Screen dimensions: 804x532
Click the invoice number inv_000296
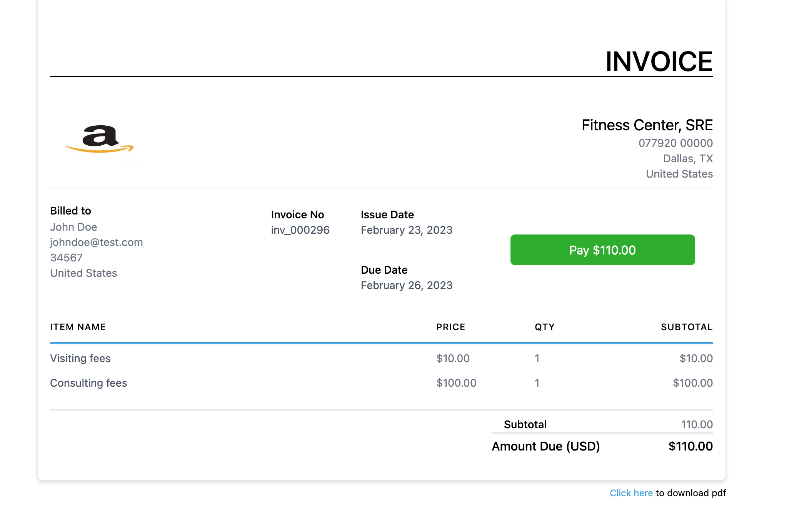(300, 230)
